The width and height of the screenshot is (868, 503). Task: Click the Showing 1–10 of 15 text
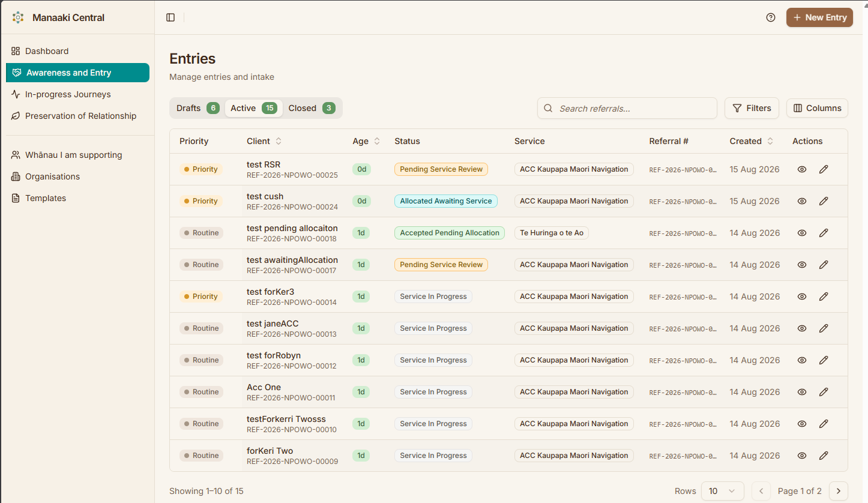click(x=206, y=491)
